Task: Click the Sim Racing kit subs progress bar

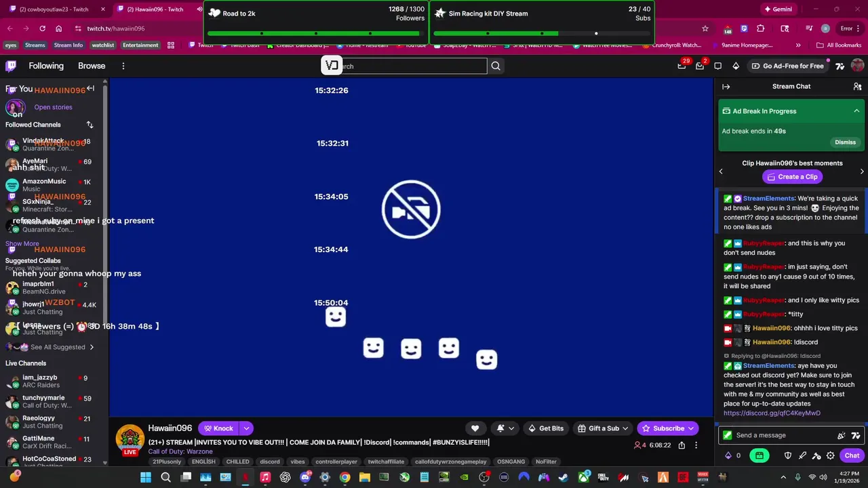Action: tap(542, 33)
